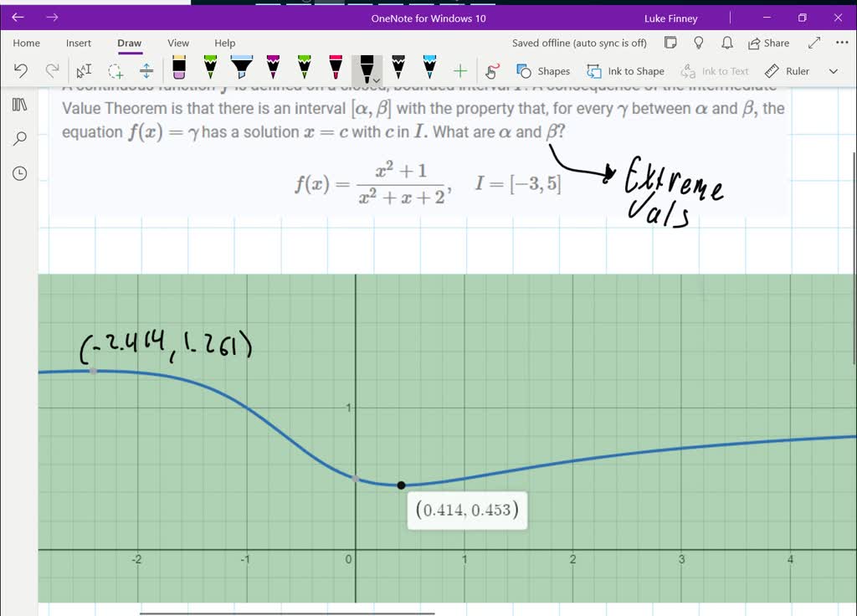Select the Eraser tool
857x616 pixels.
point(179,70)
